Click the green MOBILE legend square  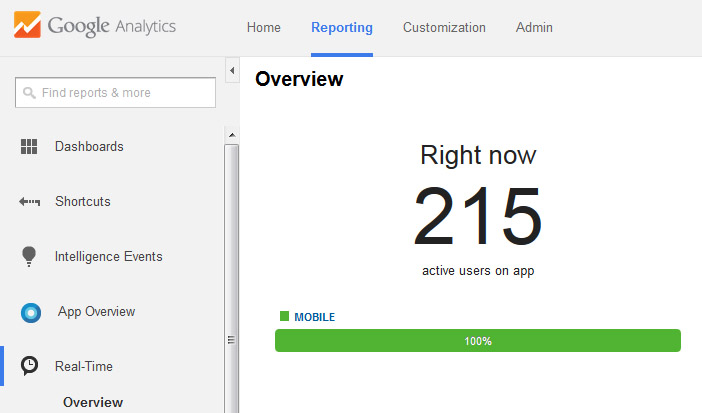(284, 316)
